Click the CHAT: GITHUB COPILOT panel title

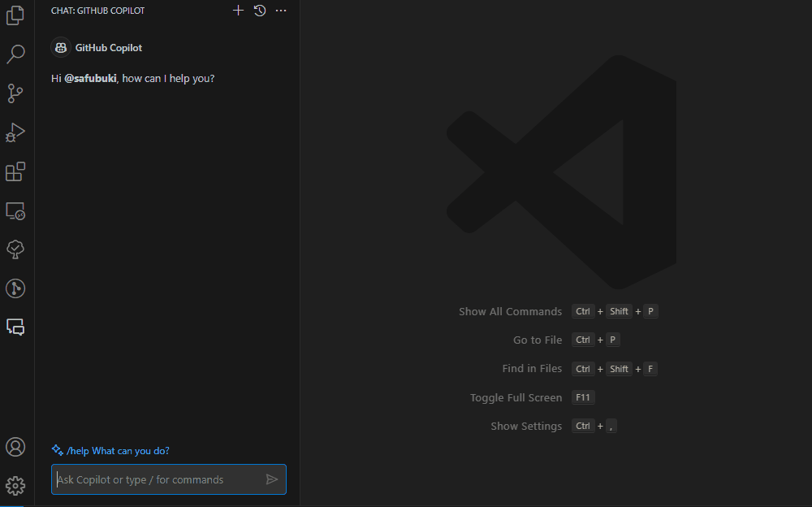98,11
